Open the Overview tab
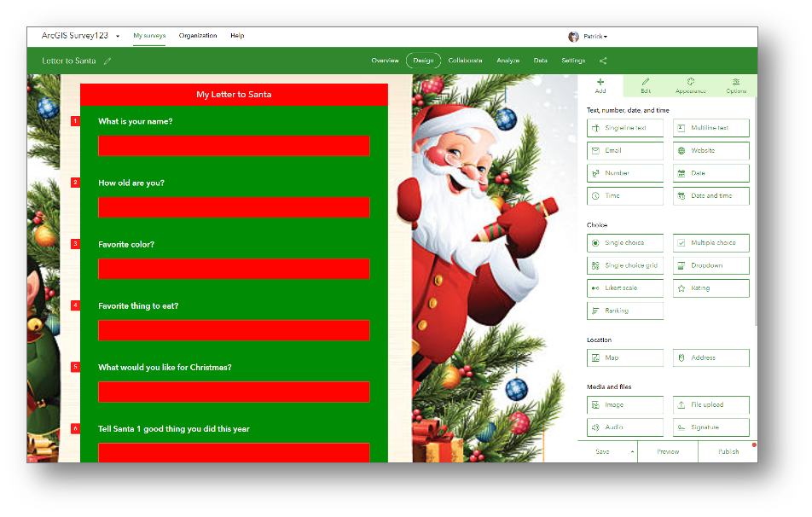 coord(385,61)
